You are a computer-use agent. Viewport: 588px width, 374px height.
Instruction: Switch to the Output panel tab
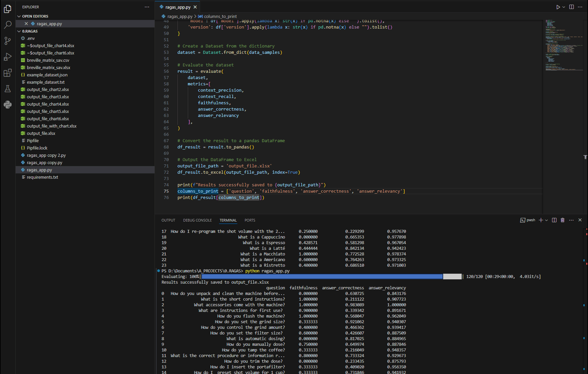click(168, 220)
